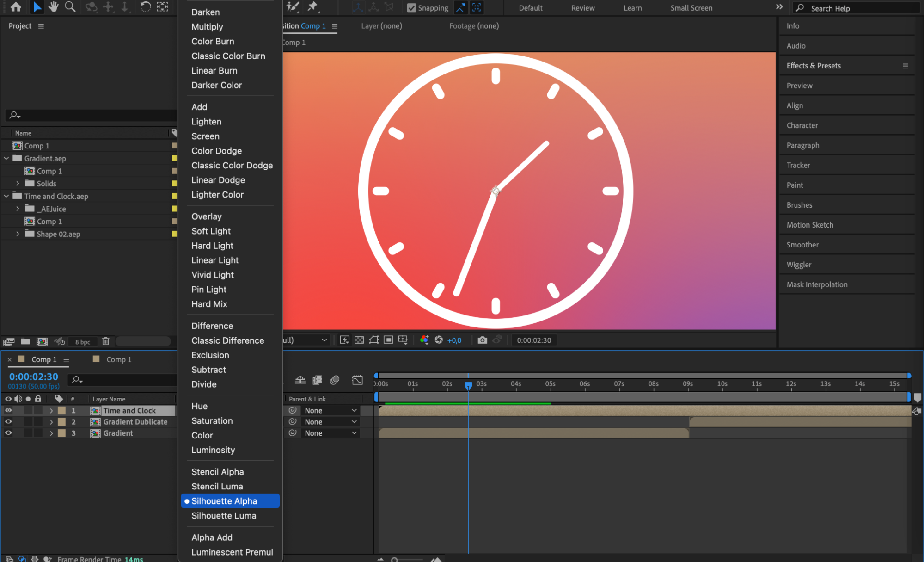
Task: Choose Multiply blending mode
Action: click(207, 27)
